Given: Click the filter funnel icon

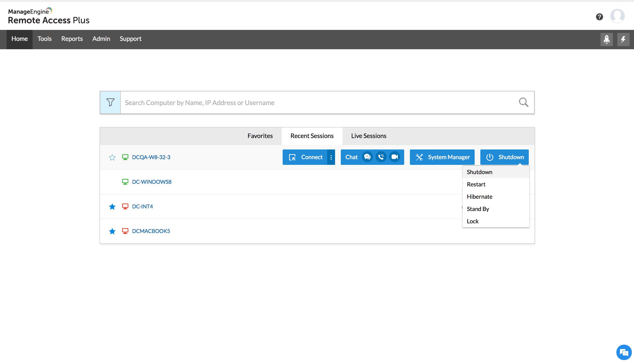Looking at the screenshot, I should tap(110, 102).
